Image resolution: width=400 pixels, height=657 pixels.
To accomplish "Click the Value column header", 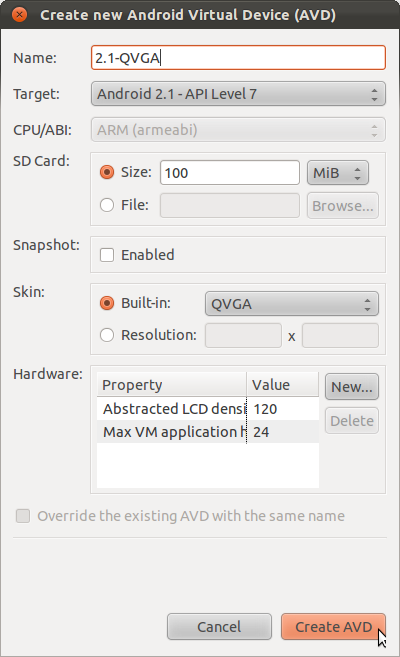I will tap(283, 385).
